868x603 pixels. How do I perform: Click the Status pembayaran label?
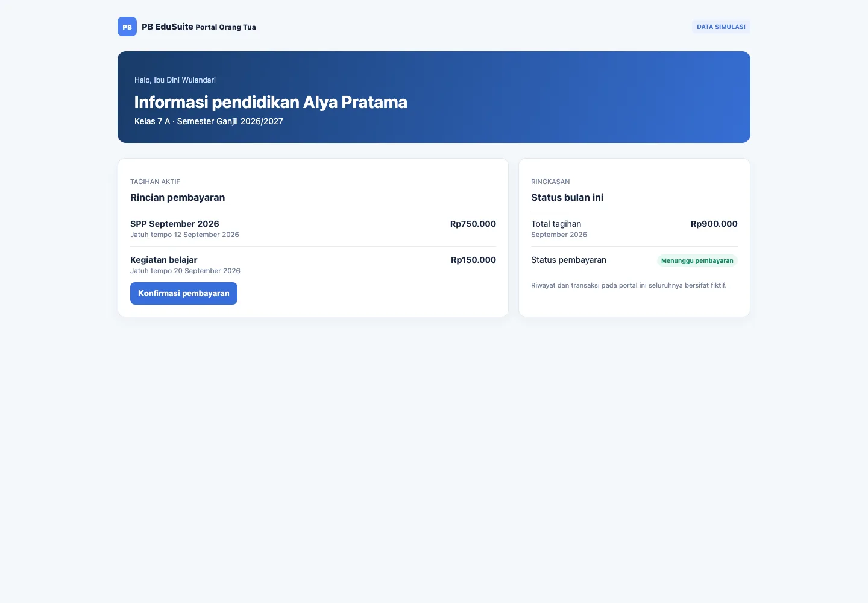pos(568,260)
